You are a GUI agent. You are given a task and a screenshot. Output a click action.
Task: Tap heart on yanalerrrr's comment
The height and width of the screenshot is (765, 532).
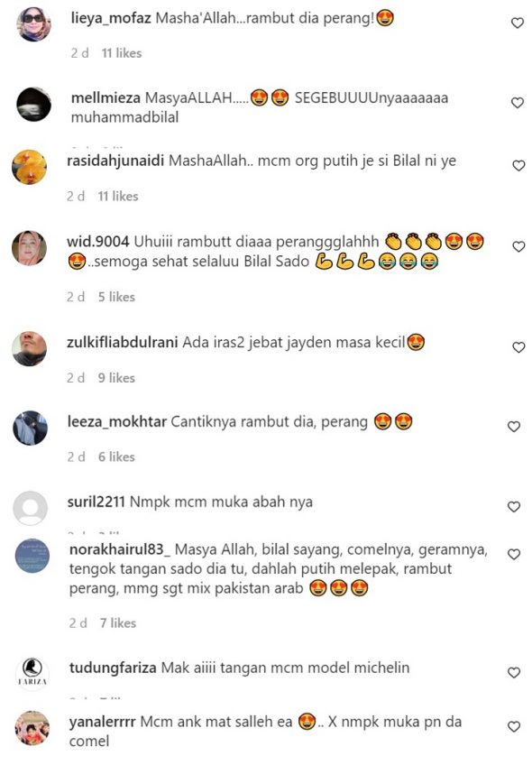coord(514,726)
